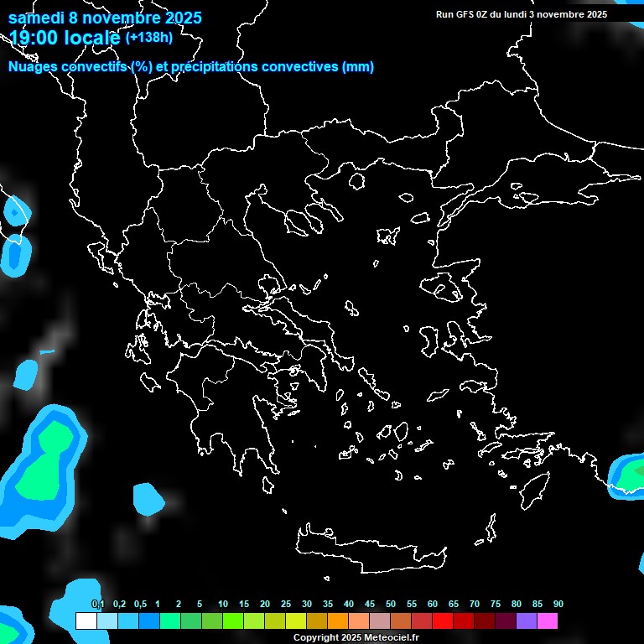
Task: Choose the yellow swatch between 25 and 30
Action: coord(295,621)
